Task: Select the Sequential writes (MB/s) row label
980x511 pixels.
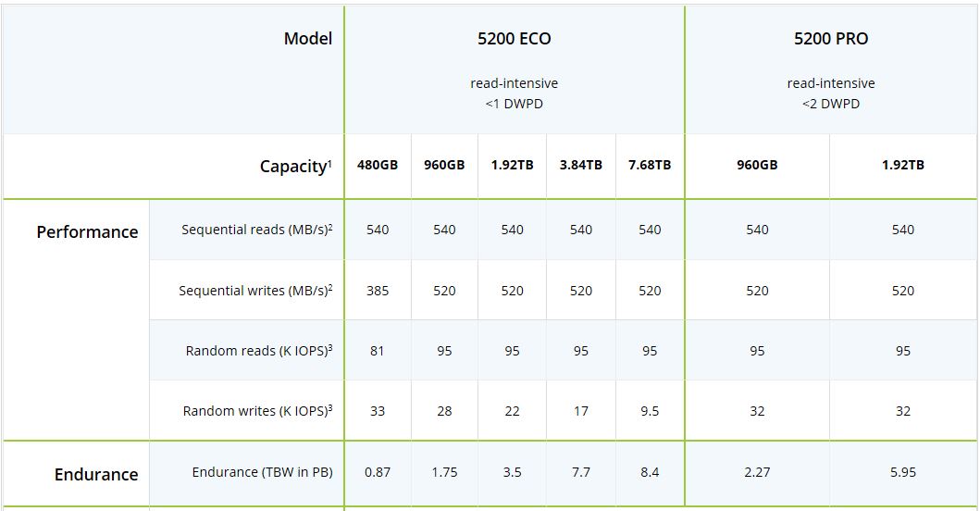Action: 255,291
